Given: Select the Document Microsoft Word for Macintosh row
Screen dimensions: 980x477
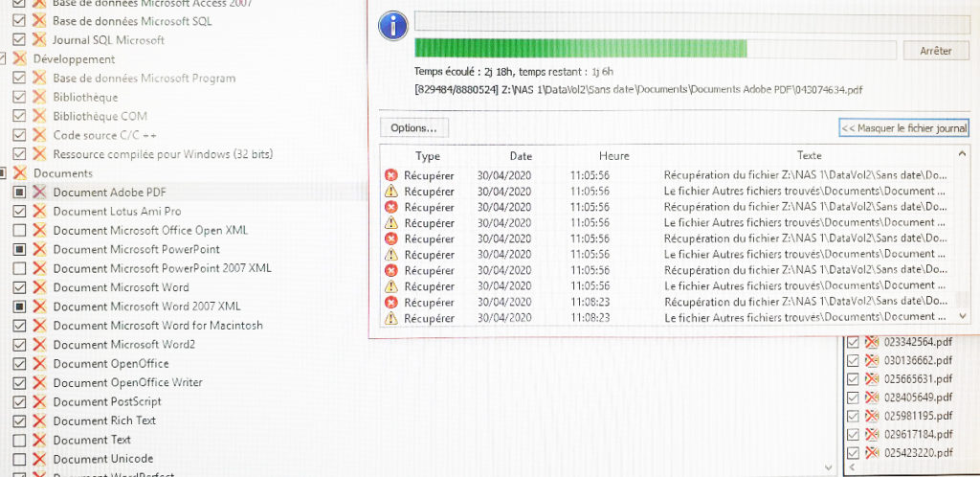Looking at the screenshot, I should 158,325.
